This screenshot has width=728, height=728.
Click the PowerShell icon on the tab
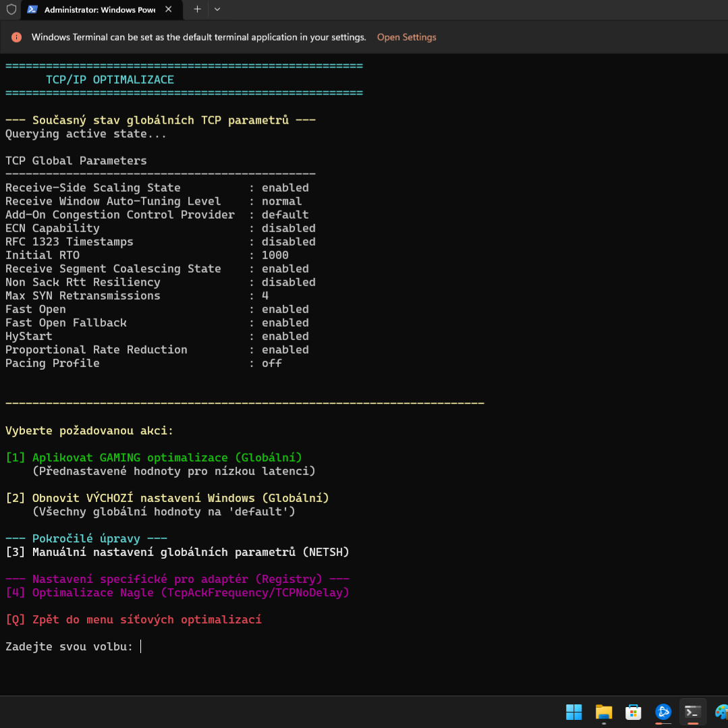pyautogui.click(x=32, y=10)
